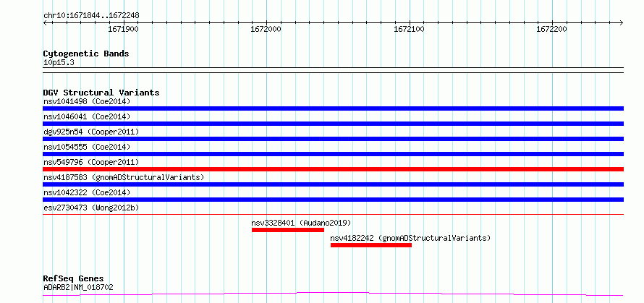Click the right arrowhead of the ruler
The height and width of the screenshot is (303, 644).
[622, 22]
